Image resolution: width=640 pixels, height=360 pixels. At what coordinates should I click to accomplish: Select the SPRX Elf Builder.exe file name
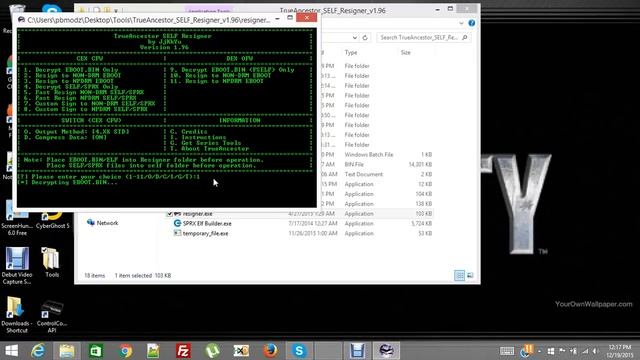(x=207, y=224)
